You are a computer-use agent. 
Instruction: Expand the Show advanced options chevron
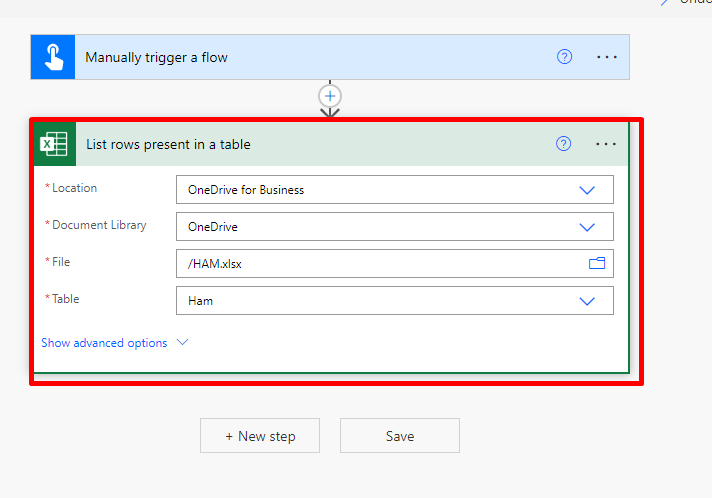point(182,343)
